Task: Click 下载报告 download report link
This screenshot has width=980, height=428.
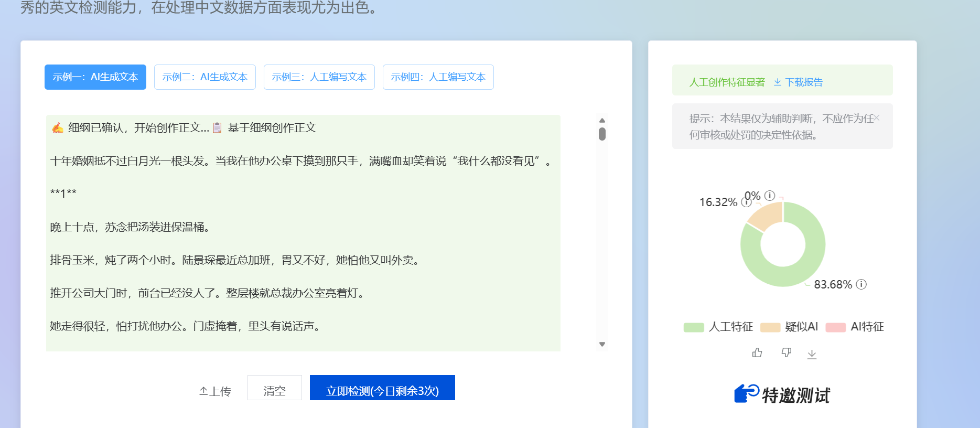Action: 804,82
